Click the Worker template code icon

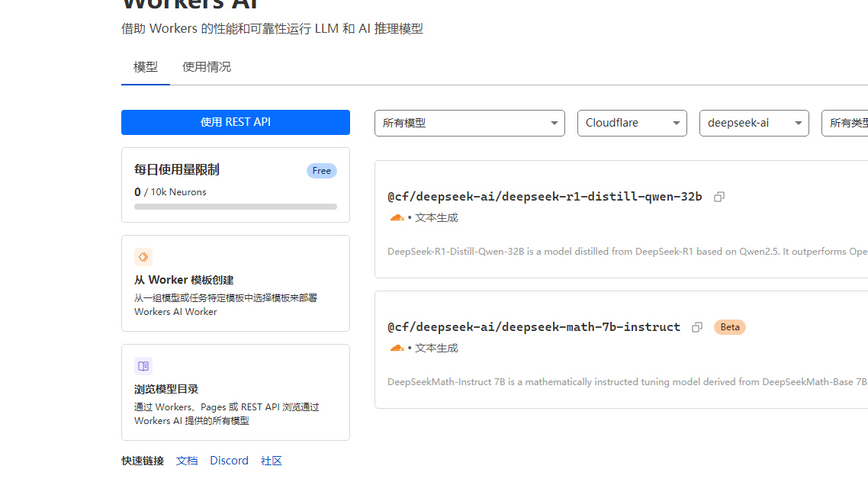pyautogui.click(x=143, y=257)
